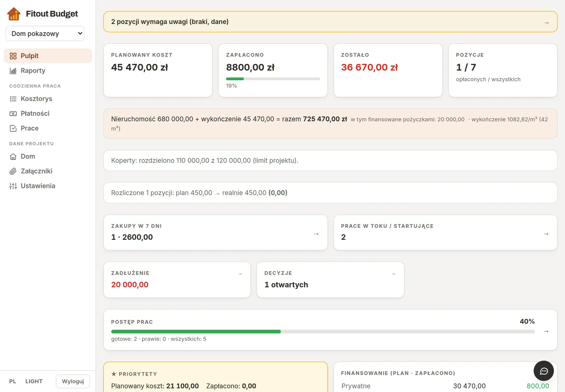Open the Prace menu entry
This screenshot has width=565, height=392.
point(48,129)
